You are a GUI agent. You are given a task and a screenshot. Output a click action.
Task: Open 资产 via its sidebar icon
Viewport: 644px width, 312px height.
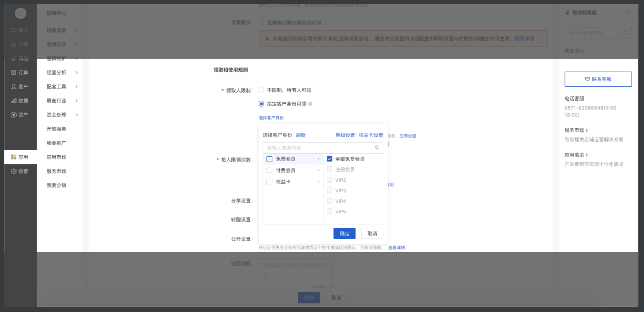[x=14, y=115]
